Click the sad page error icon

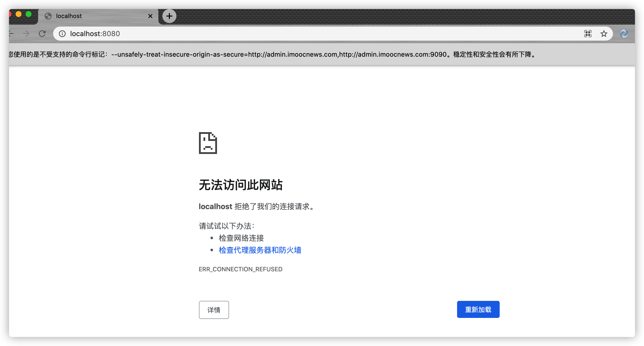[208, 143]
